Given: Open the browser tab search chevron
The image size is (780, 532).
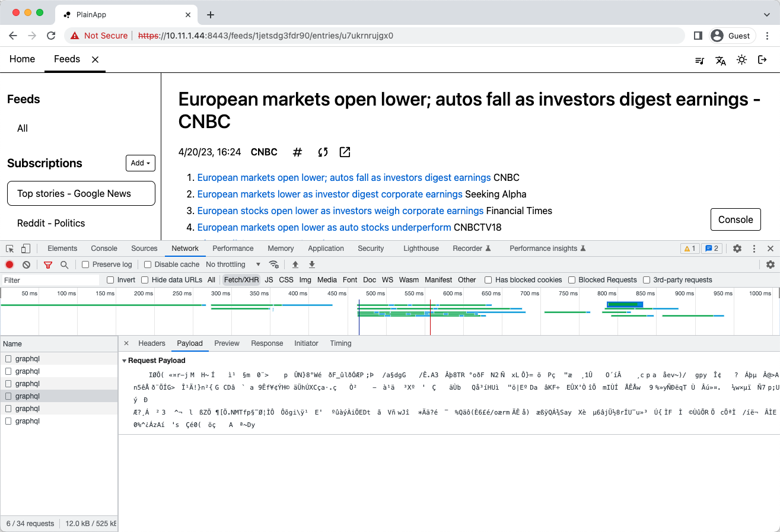Looking at the screenshot, I should tap(766, 14).
